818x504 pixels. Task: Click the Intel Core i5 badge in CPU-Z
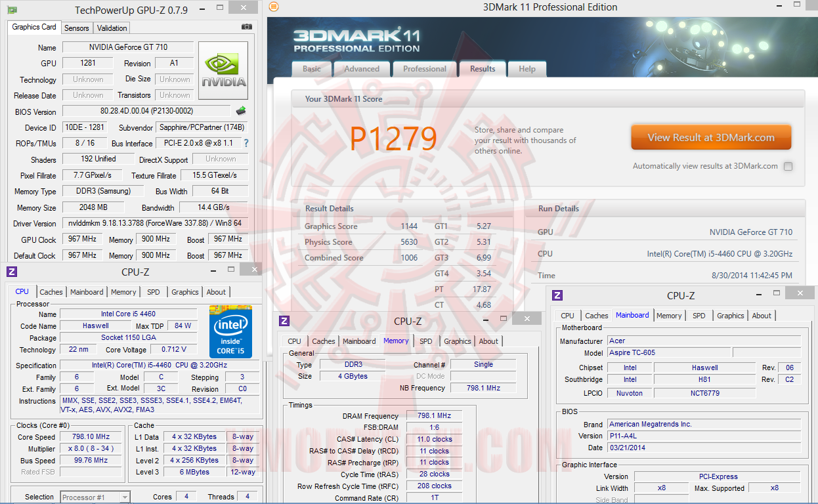pos(230,331)
